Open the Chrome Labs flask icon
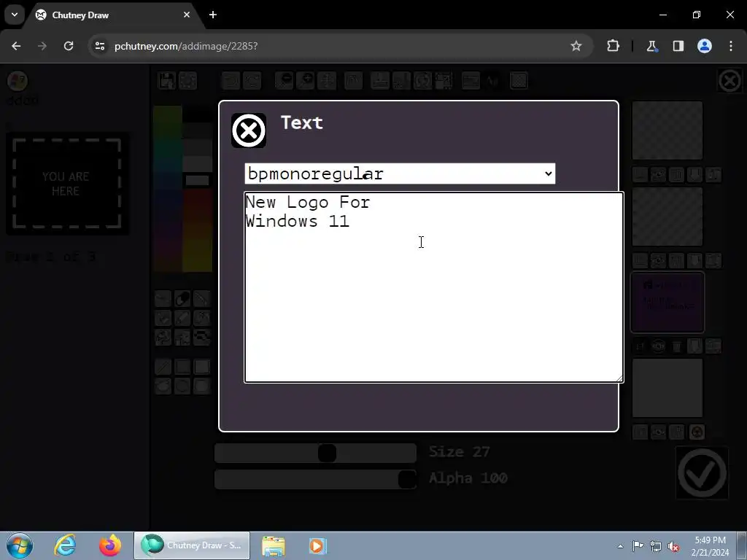 [x=651, y=46]
